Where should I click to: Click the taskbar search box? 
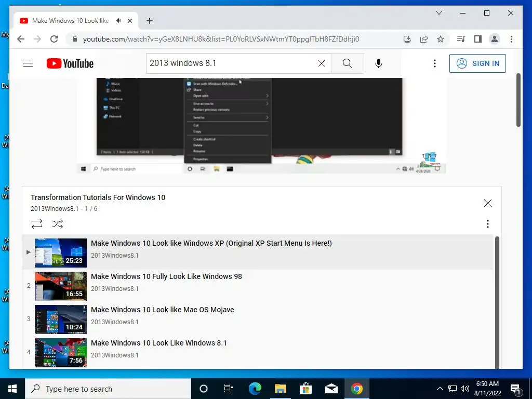pos(108,389)
